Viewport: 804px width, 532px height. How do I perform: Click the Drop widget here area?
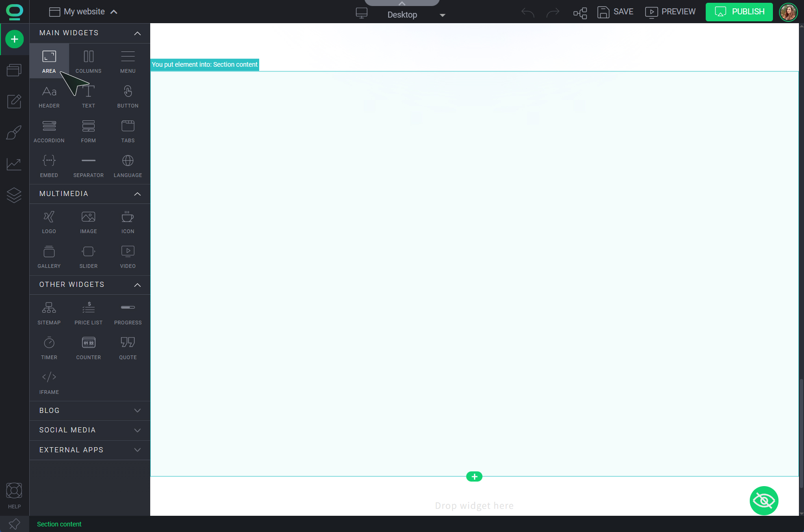474,506
